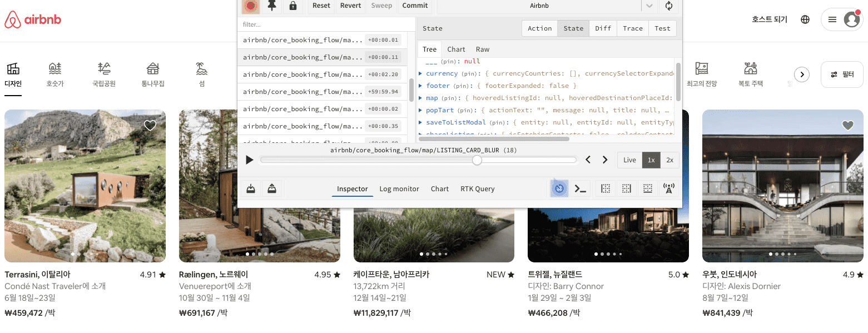The image size is (868, 333).
Task: Click the Revert button
Action: click(351, 6)
